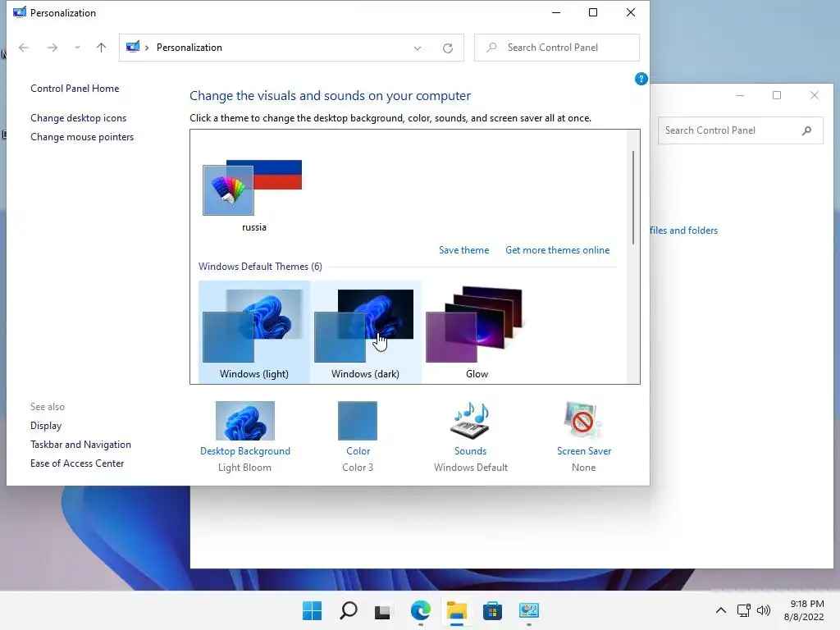
Task: Open the files and folders link in the background window
Action: [x=683, y=231]
